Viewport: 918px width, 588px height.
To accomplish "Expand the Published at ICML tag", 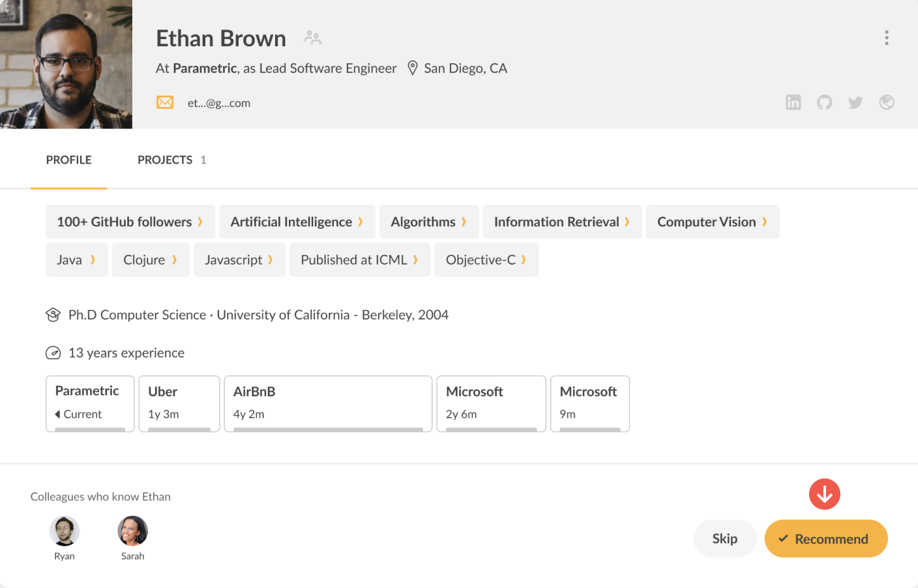I will 360,259.
